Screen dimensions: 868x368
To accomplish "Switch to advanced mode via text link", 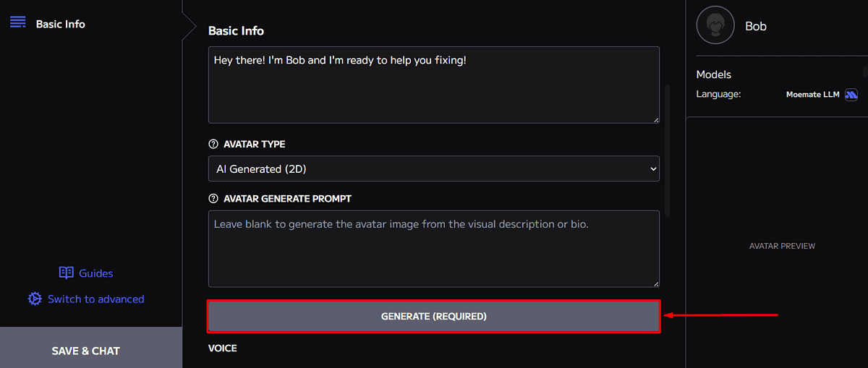I will click(95, 299).
